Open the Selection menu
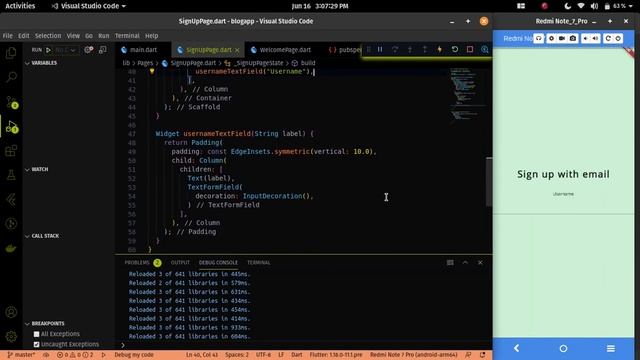The height and width of the screenshot is (360, 640). pos(48,36)
